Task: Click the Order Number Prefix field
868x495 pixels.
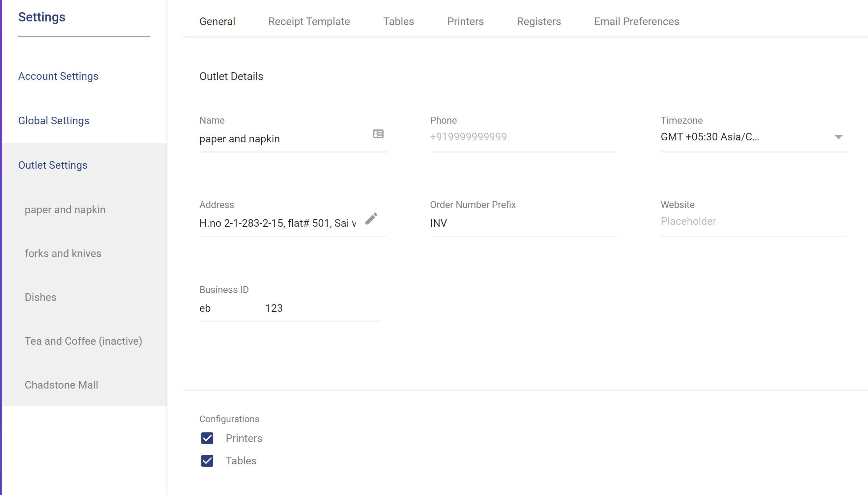Action: [524, 223]
